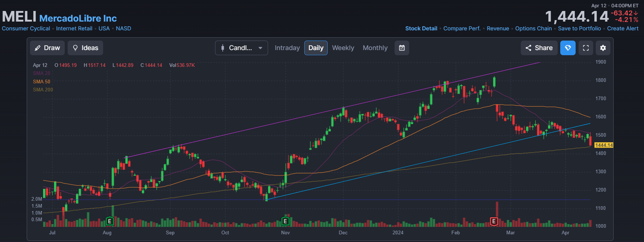Click the August earnings E marker
The width and height of the screenshot is (644, 242).
click(x=109, y=221)
